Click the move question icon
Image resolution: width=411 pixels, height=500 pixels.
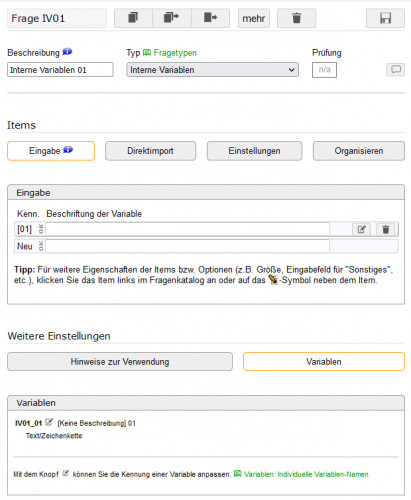click(210, 18)
